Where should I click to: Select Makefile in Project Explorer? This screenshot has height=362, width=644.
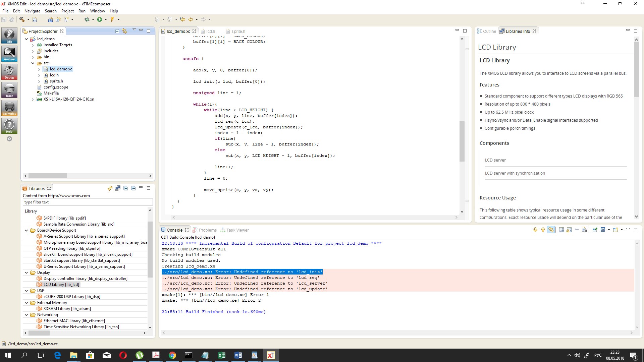point(51,93)
